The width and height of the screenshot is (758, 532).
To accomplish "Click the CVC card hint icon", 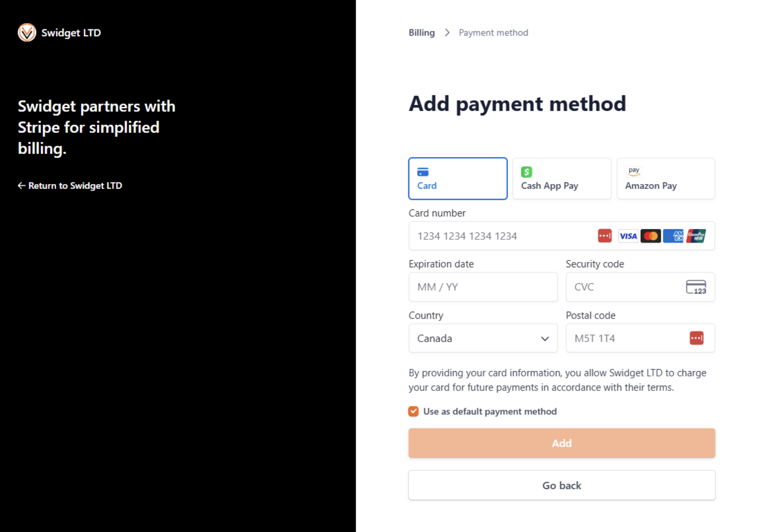I will 696,287.
